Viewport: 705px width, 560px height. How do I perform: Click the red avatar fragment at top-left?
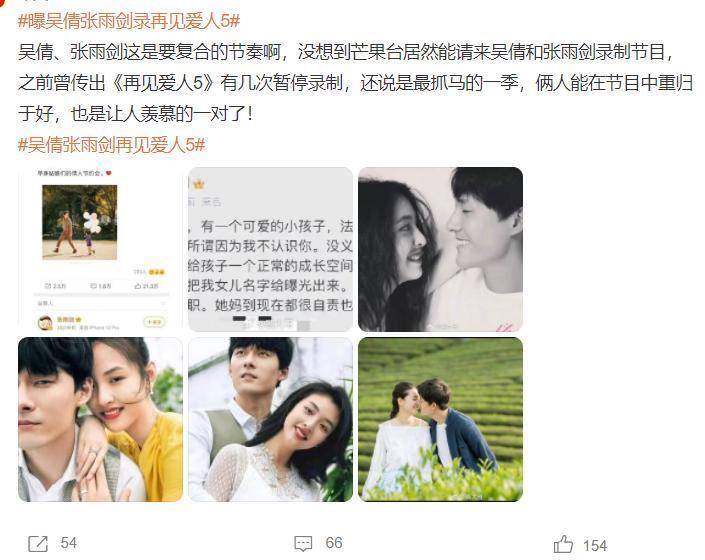(4, 4)
